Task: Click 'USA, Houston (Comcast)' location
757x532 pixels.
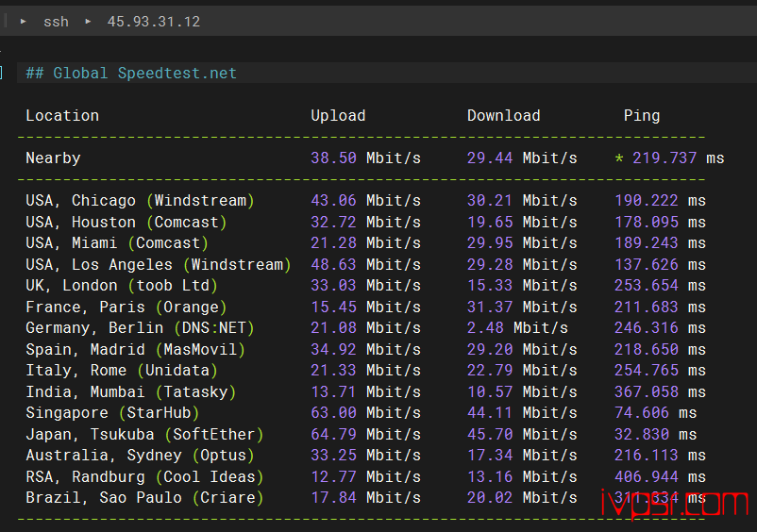Action: (126, 223)
